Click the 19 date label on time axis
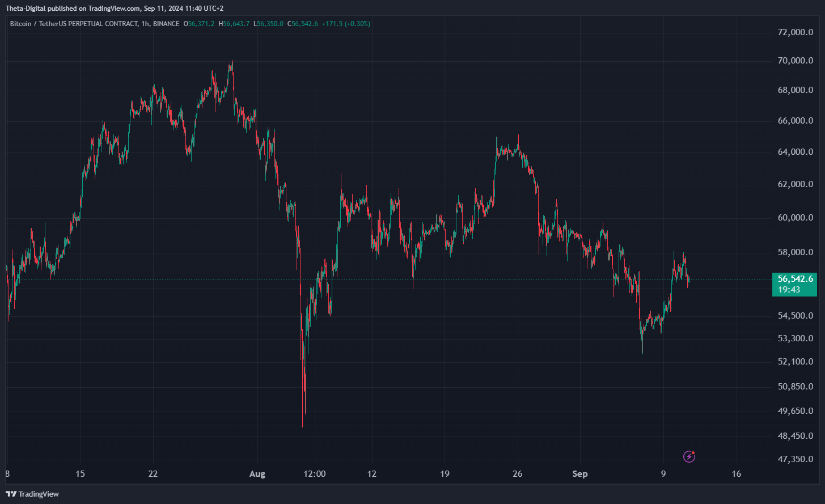 (x=445, y=474)
